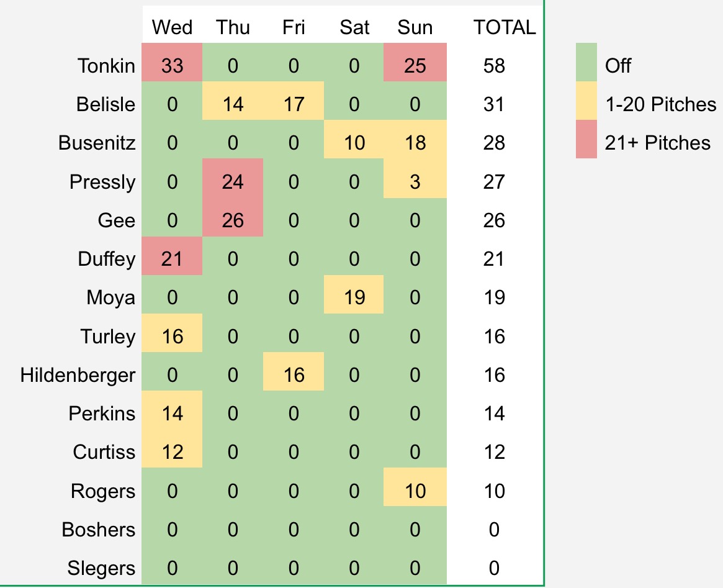Click Tonkin's Wednesday cell showing 33
Image resolution: width=723 pixels, height=588 pixels.
(172, 65)
